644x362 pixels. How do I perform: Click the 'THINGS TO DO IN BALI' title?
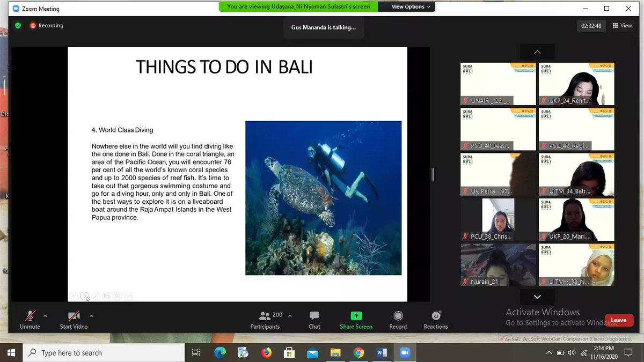(224, 67)
